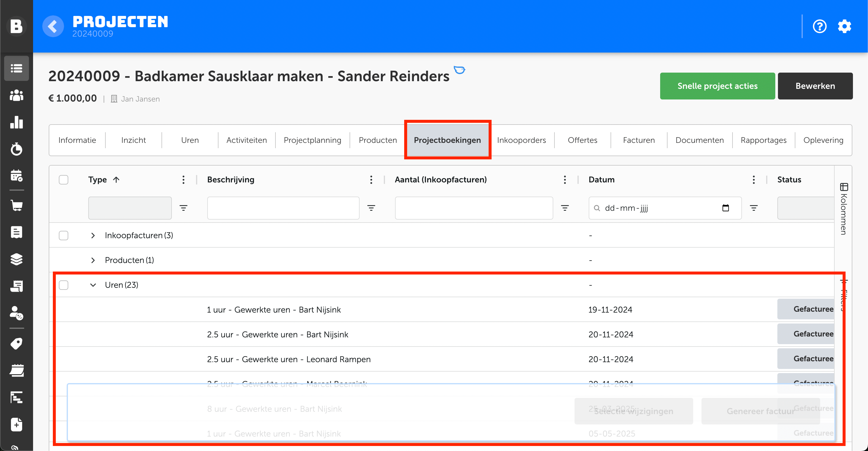Toggle the select-all checkbox in table header
Screen dimensions: 868x451
click(x=63, y=179)
